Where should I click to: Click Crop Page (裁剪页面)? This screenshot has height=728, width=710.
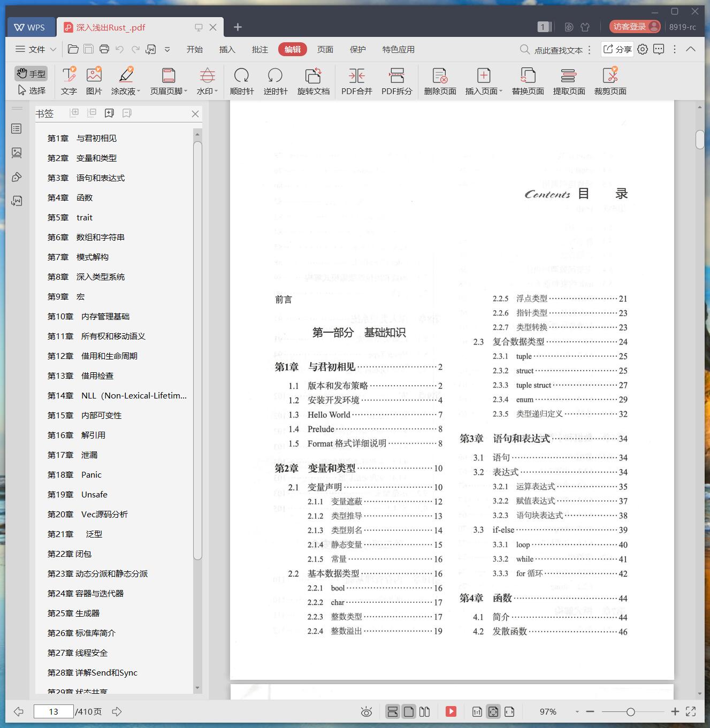[x=610, y=81]
